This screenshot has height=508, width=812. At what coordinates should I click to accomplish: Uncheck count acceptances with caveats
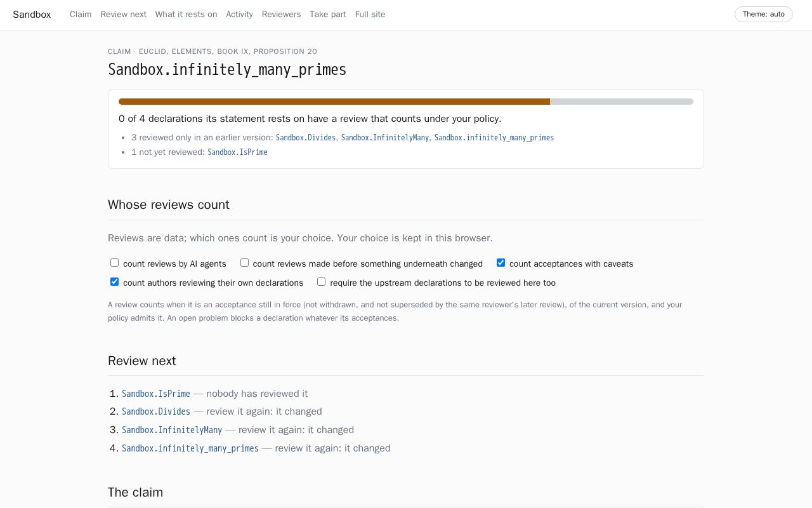(501, 263)
